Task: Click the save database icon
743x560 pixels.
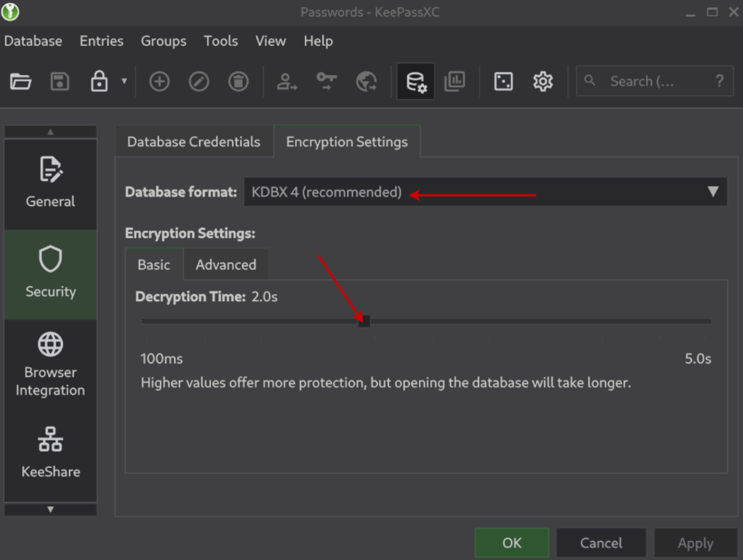Action: (60, 82)
